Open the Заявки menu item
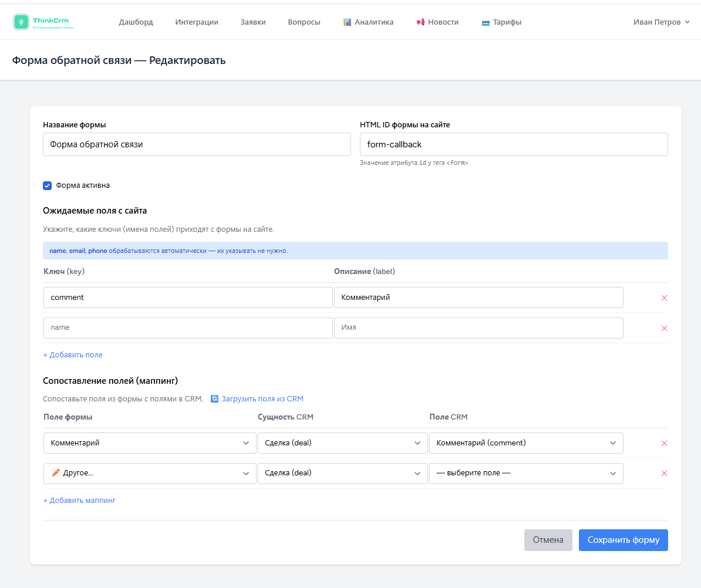Screen dimensions: 701x588 [253, 22]
